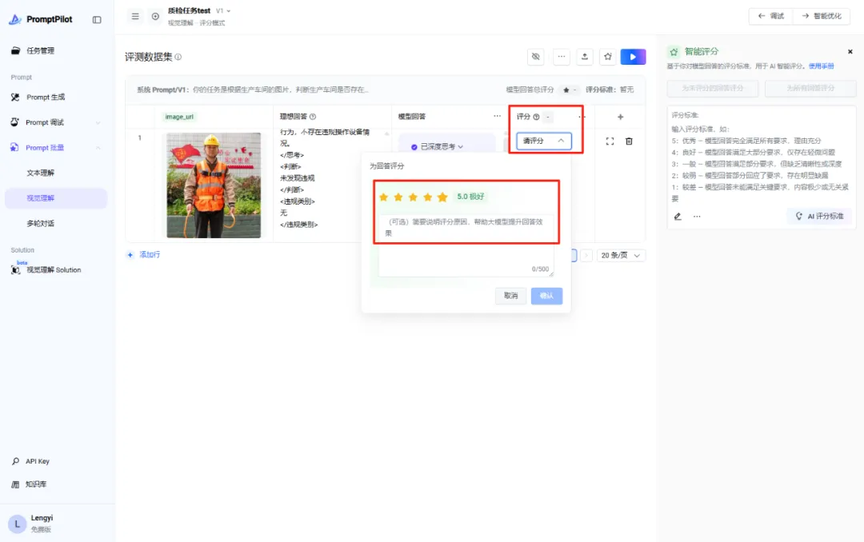The image size is (864, 542).
Task: Select the fifth star rating
Action: coord(442,197)
